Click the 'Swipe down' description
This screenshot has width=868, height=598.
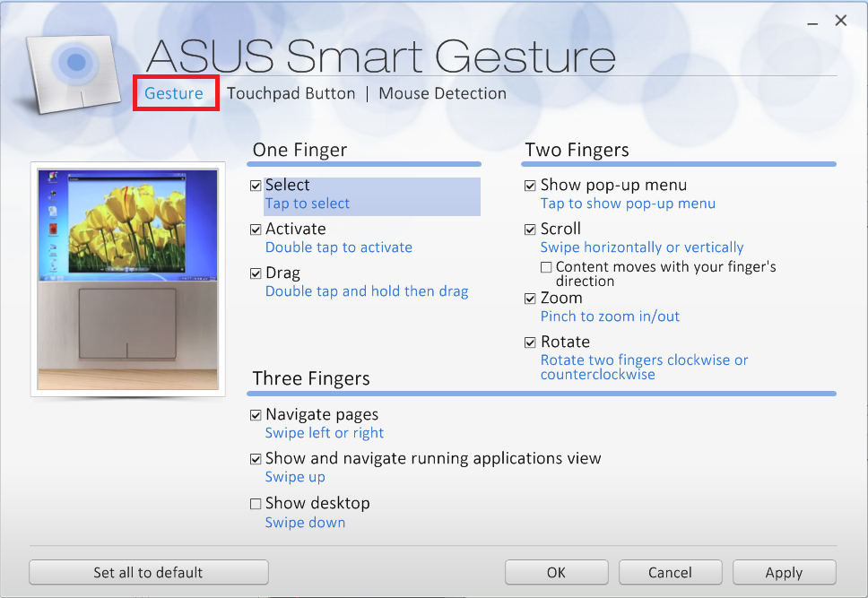click(x=305, y=522)
